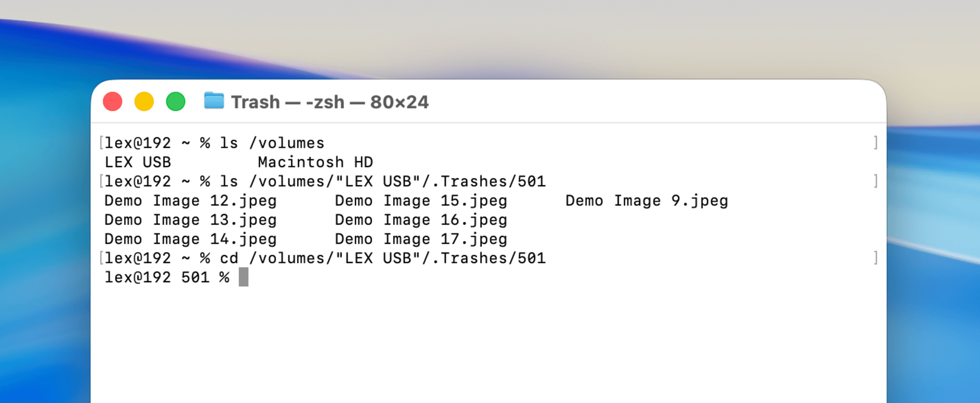Click the ls /volumes command line

(x=271, y=142)
